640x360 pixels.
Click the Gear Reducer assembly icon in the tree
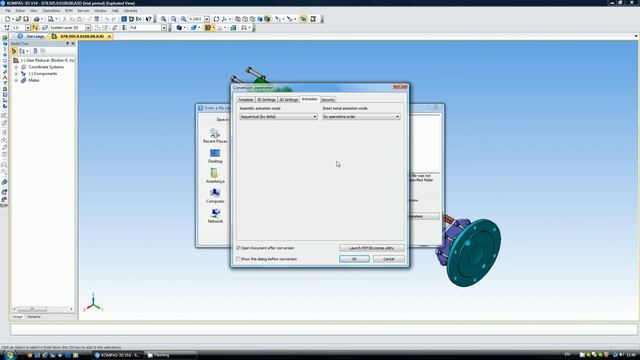click(x=16, y=60)
